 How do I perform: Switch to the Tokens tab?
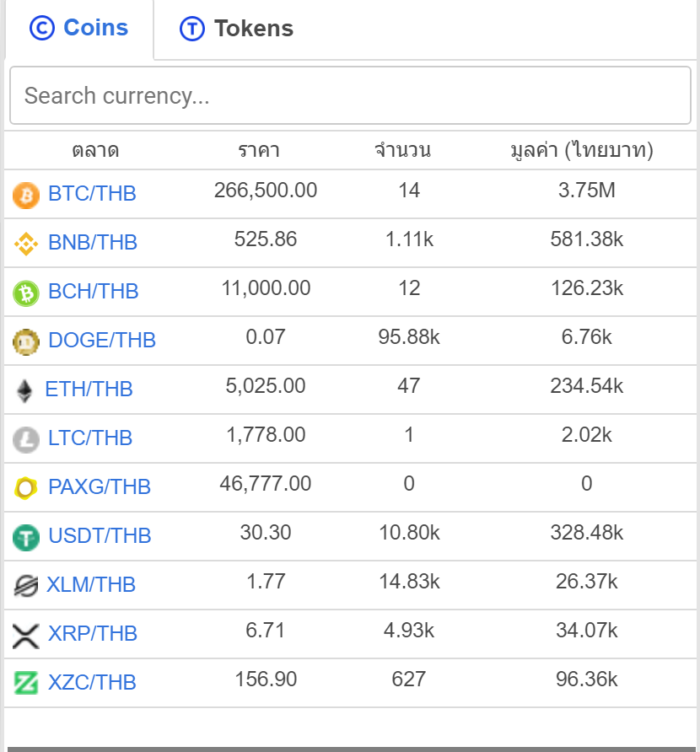click(x=237, y=29)
